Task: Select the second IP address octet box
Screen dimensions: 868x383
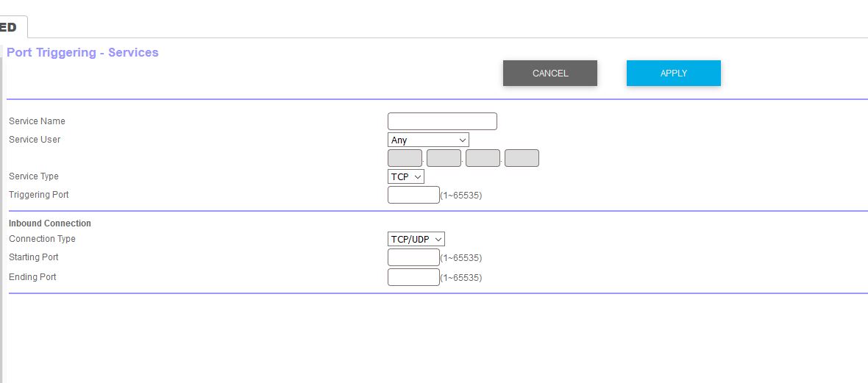Action: 444,158
